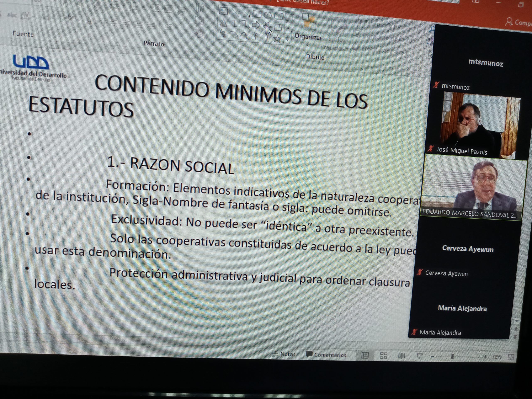Screen dimensions: 532x399
Task: Click Center alignment paragraph icon
Action: tap(126, 24)
